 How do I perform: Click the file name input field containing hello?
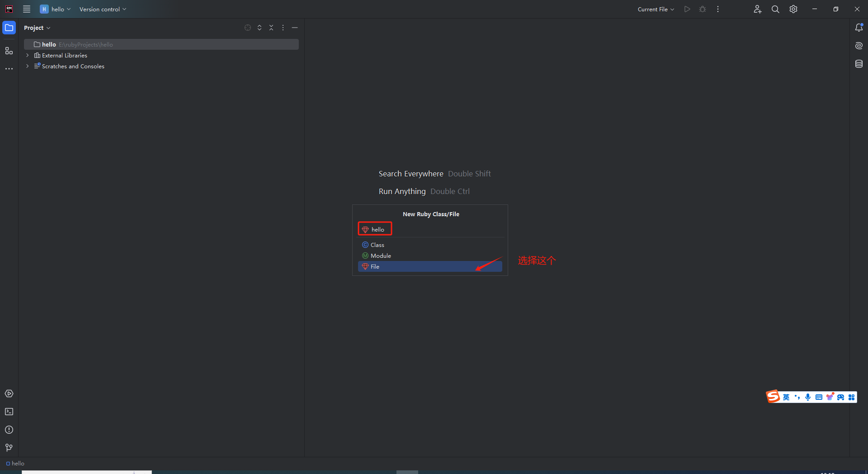[430, 229]
